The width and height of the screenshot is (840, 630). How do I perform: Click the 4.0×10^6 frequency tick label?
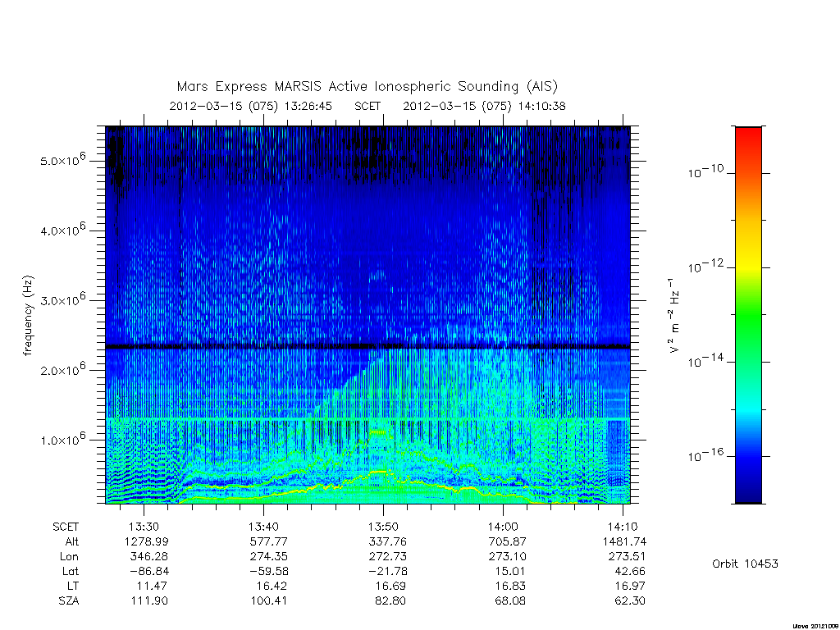[62, 230]
